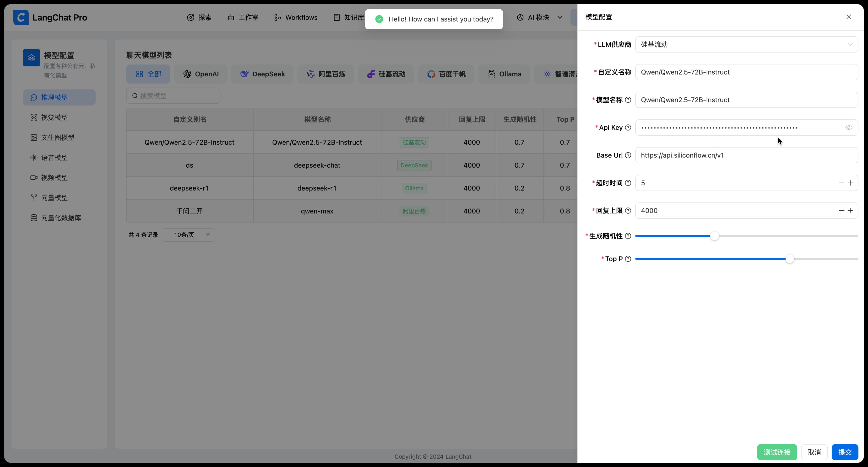Click the 自定义名称 input field
The image size is (868, 467).
(746, 72)
